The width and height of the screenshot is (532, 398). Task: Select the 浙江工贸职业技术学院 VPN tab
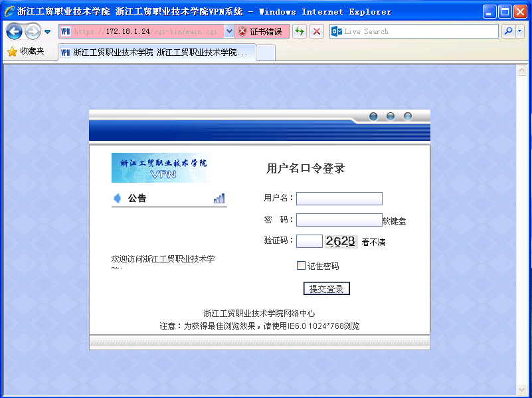point(156,52)
